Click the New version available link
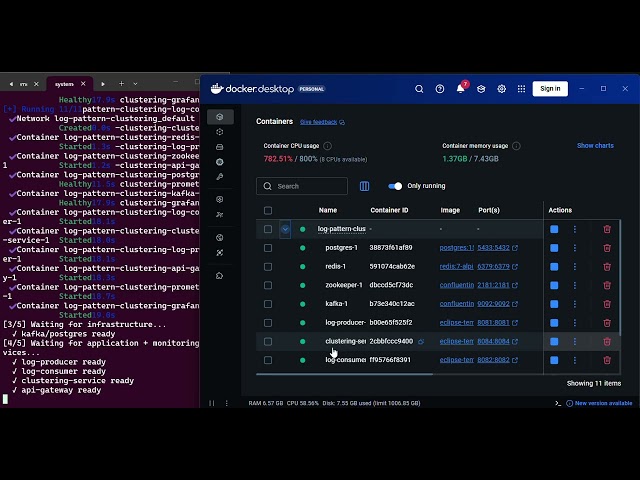Viewport: 640px width, 480px height. click(x=603, y=403)
